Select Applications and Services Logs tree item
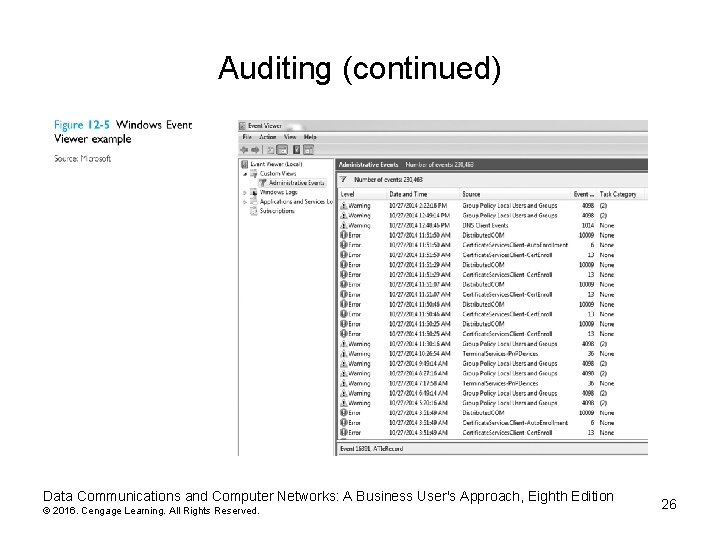This screenshot has height=540, width=720. (x=296, y=202)
